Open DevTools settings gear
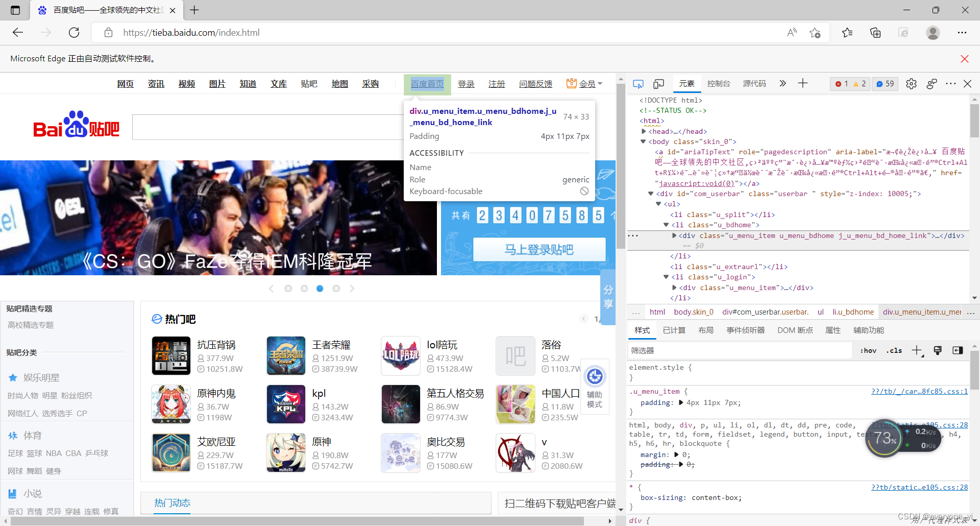This screenshot has width=980, height=526. (911, 84)
